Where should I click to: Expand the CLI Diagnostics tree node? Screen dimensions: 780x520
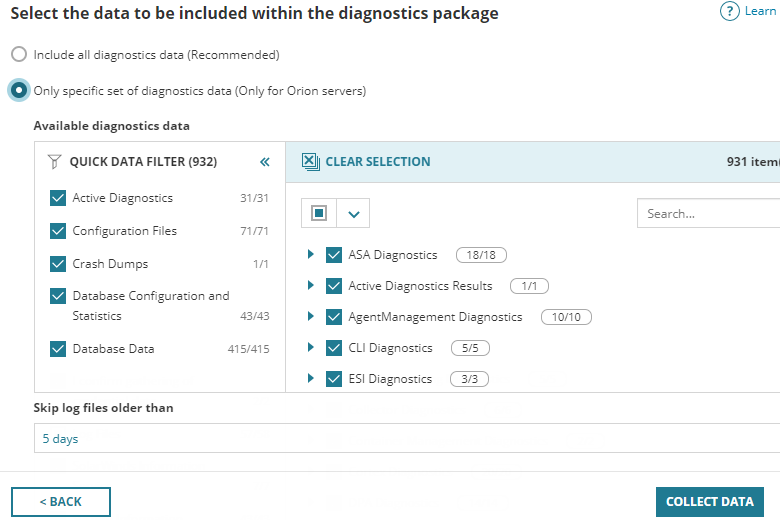click(x=311, y=348)
